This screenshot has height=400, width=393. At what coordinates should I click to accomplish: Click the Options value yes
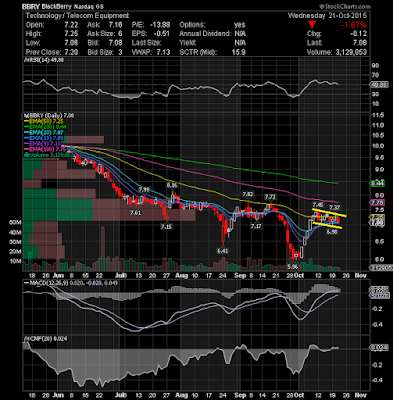240,25
